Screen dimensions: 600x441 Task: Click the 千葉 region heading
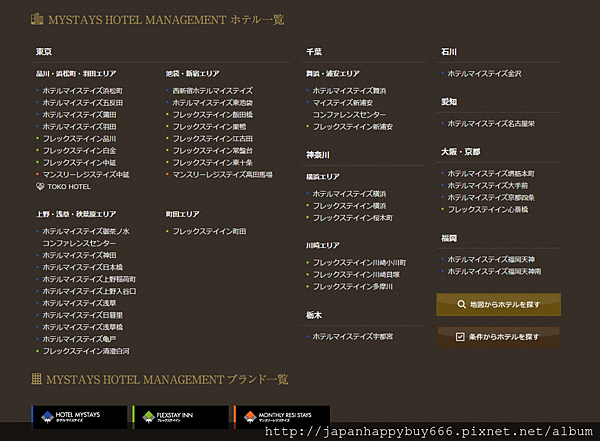coord(314,52)
